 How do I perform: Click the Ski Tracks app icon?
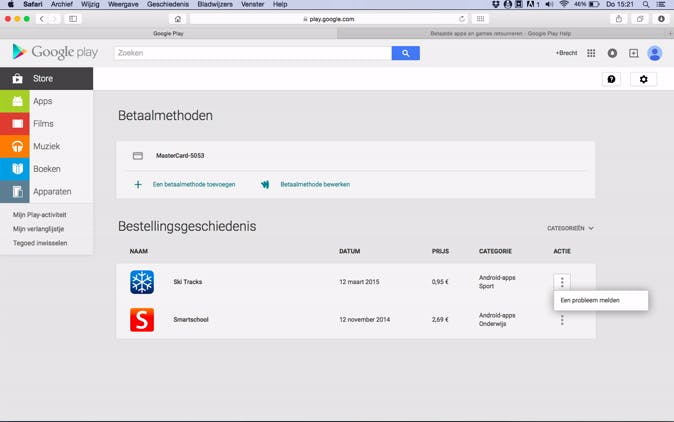click(x=142, y=282)
